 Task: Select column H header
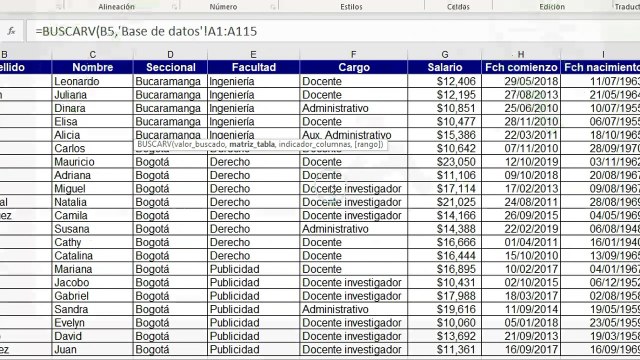click(521, 54)
